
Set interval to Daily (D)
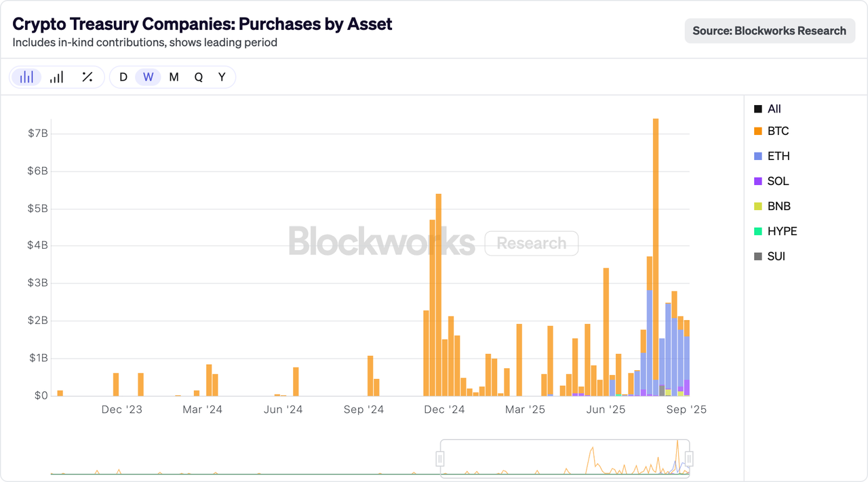tap(123, 77)
